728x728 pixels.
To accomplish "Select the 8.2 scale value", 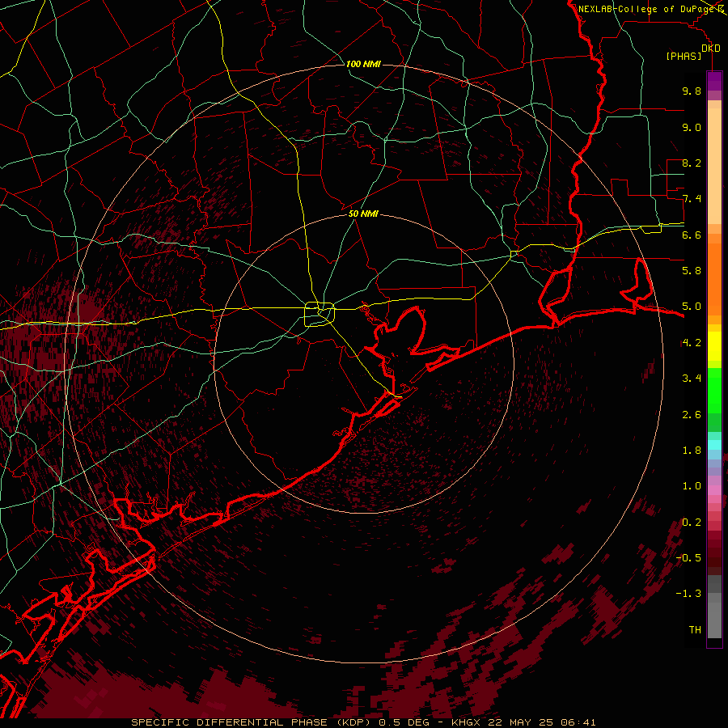I will [x=692, y=163].
